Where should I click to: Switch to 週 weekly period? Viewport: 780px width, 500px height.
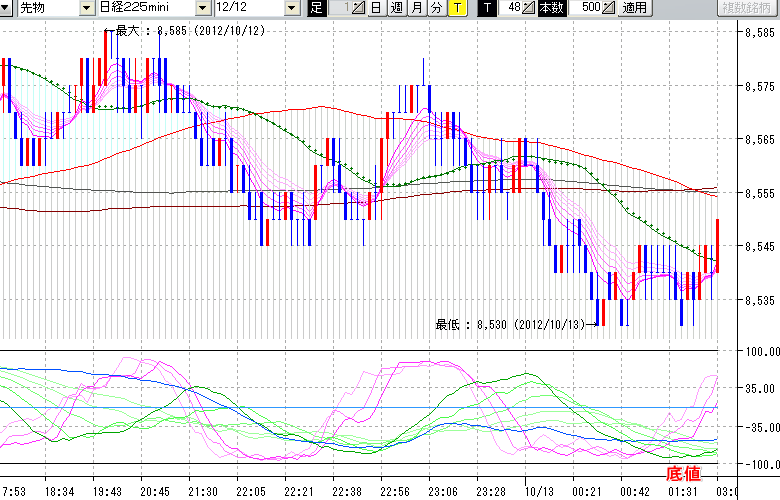click(396, 8)
